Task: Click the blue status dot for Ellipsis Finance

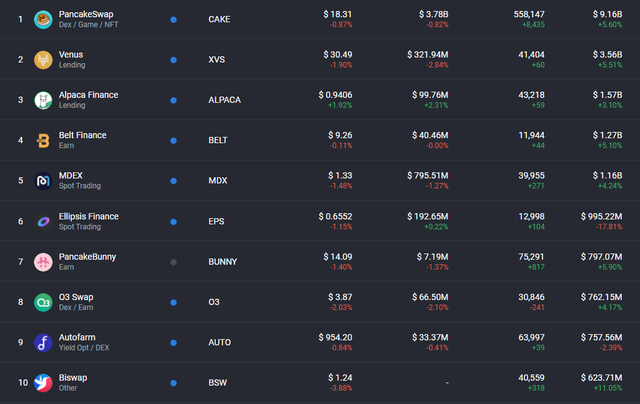Action: (173, 222)
